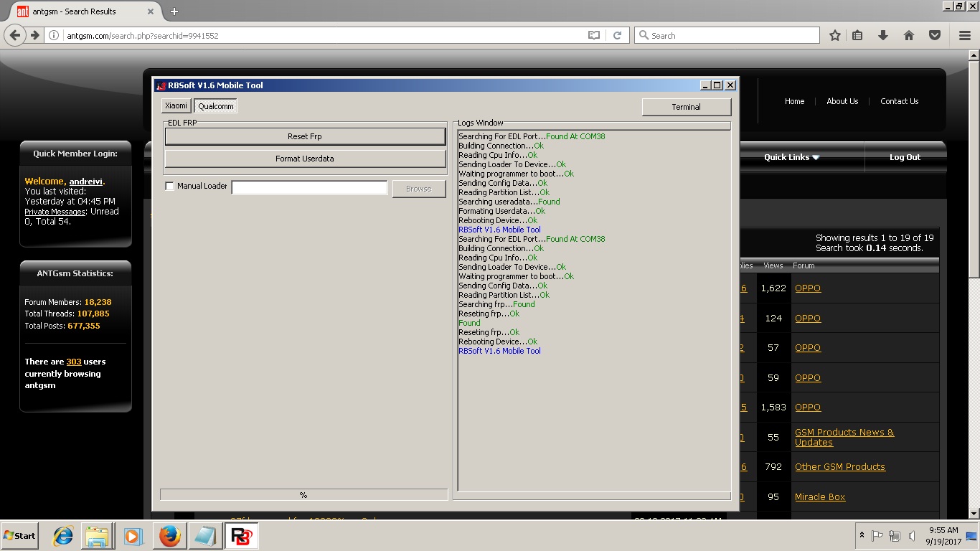The image size is (980, 551).
Task: Open About Us link on antgsm
Action: (x=842, y=101)
